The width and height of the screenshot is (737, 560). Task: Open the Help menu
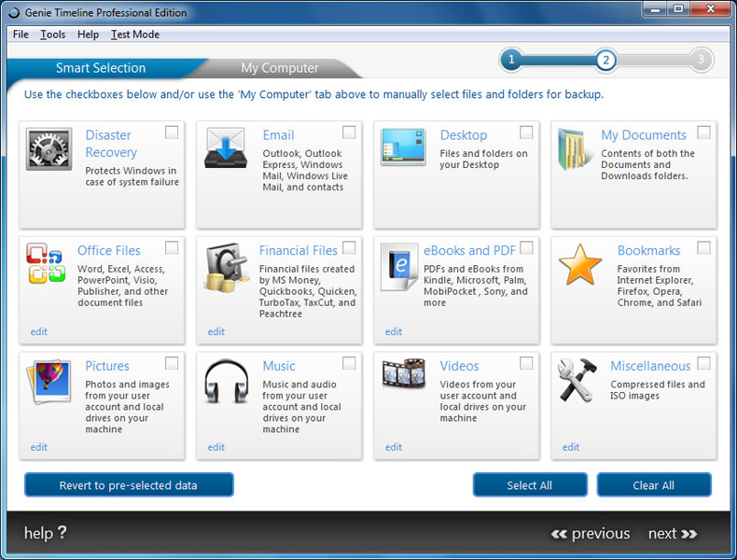(88, 35)
